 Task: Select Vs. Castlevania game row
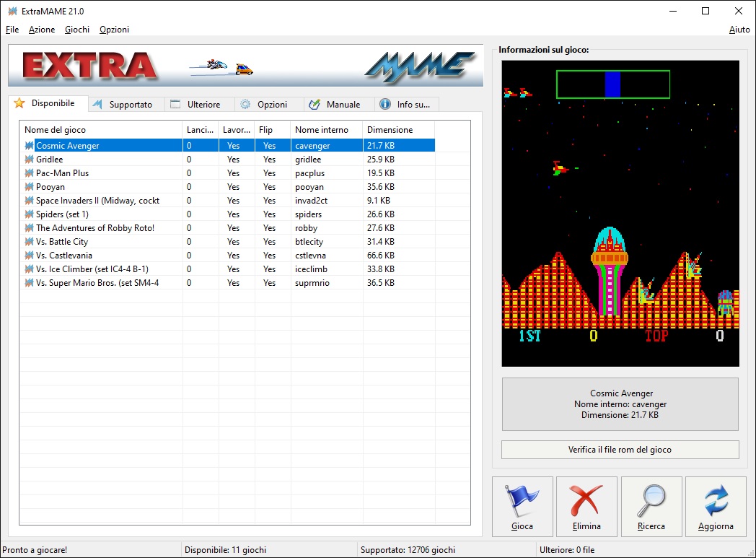click(x=227, y=255)
